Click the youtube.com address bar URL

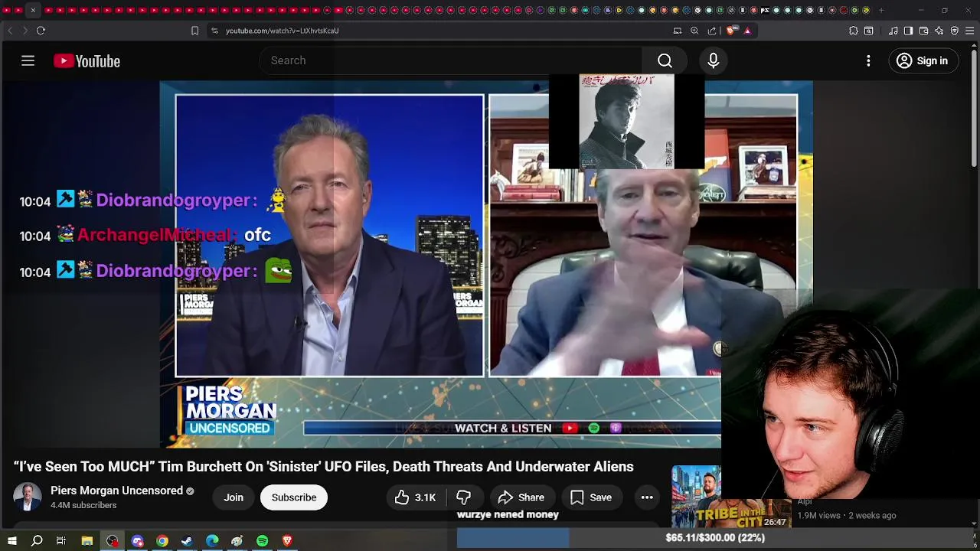point(282,31)
